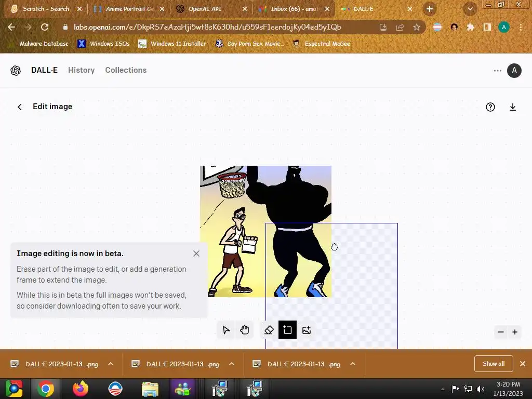
Task: Expand the tab search dropdown
Action: 470,9
